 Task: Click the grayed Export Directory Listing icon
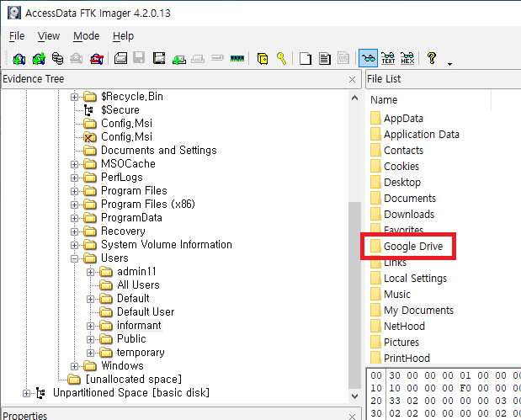(343, 58)
